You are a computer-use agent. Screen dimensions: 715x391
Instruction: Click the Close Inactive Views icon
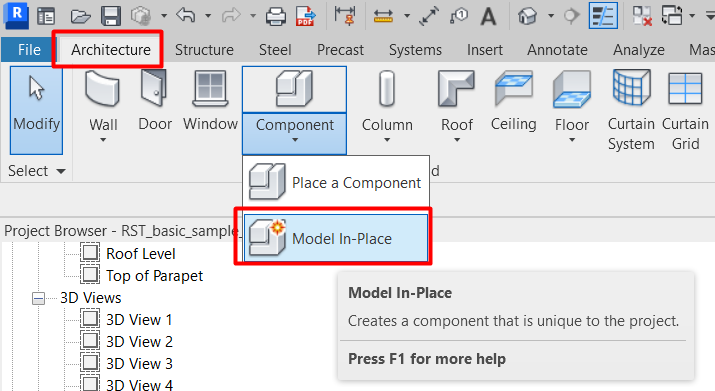pyautogui.click(x=642, y=16)
